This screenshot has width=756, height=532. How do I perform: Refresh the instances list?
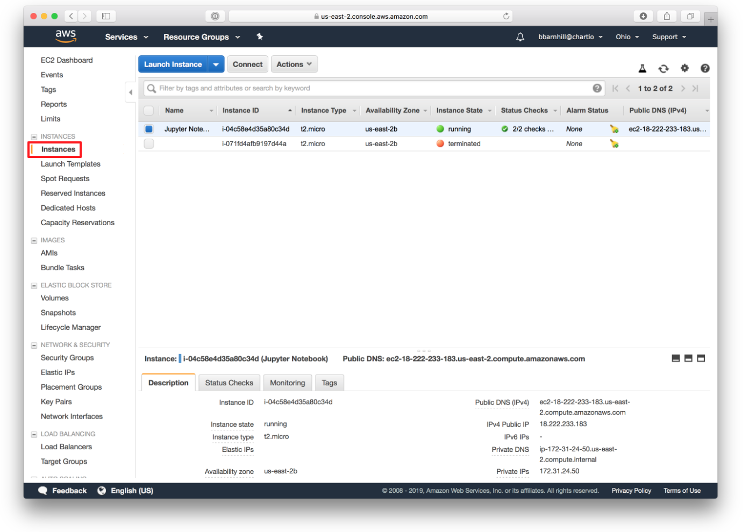(x=664, y=68)
